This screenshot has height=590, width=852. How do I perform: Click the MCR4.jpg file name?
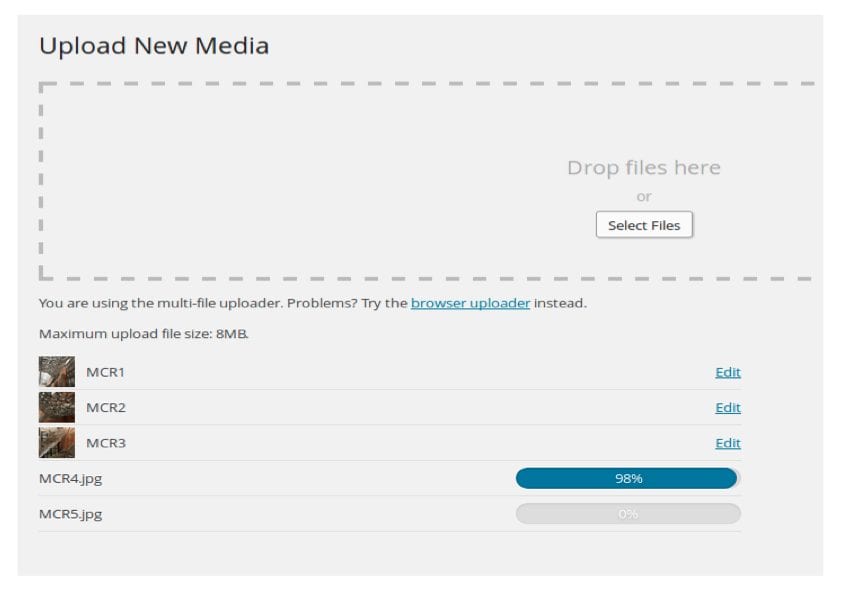click(x=71, y=479)
